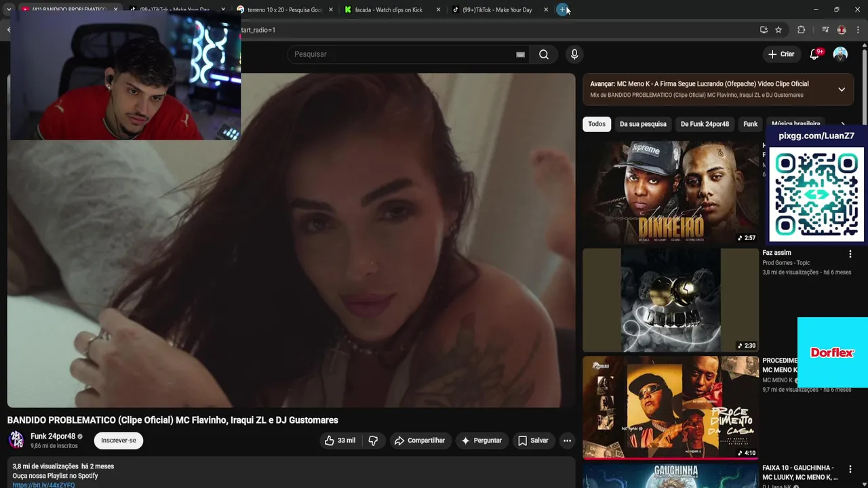Image resolution: width=868 pixels, height=488 pixels.
Task: Open the Funk 24por48 channel avatar
Action: (x=16, y=440)
